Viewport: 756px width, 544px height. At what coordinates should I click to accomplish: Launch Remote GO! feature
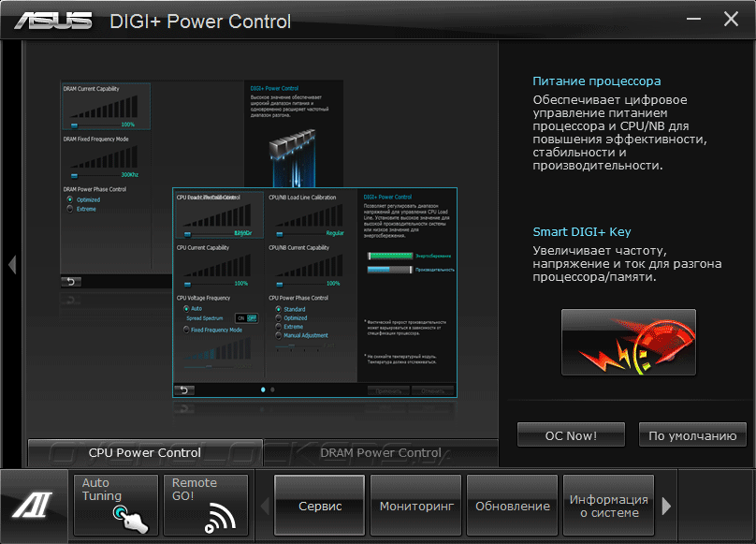(x=206, y=505)
